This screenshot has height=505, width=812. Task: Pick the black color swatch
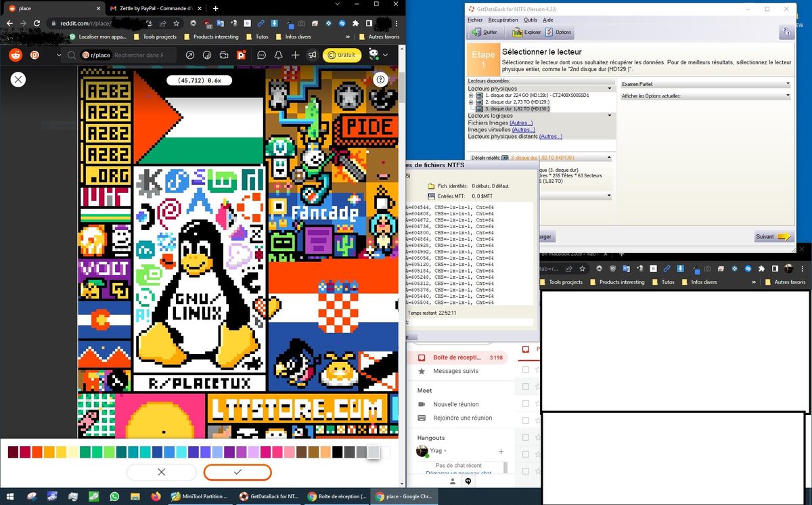pyautogui.click(x=337, y=452)
